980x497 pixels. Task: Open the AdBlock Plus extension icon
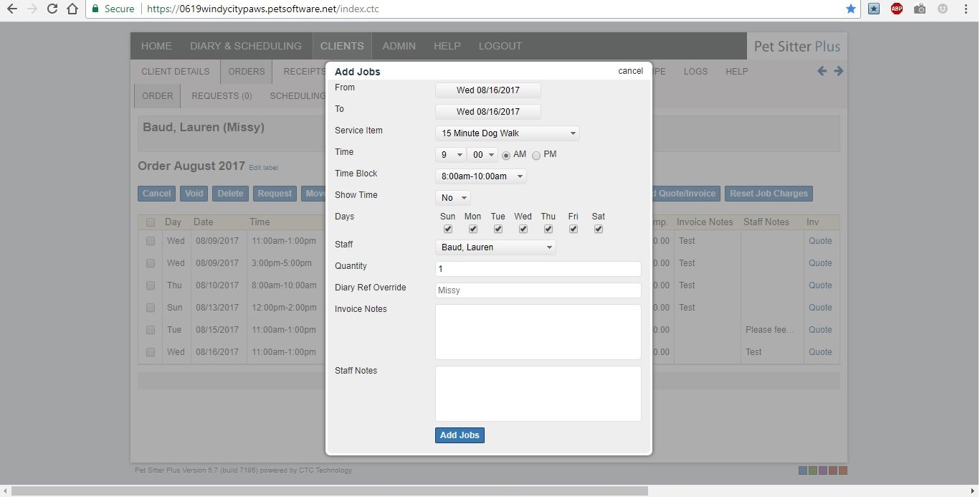click(896, 9)
